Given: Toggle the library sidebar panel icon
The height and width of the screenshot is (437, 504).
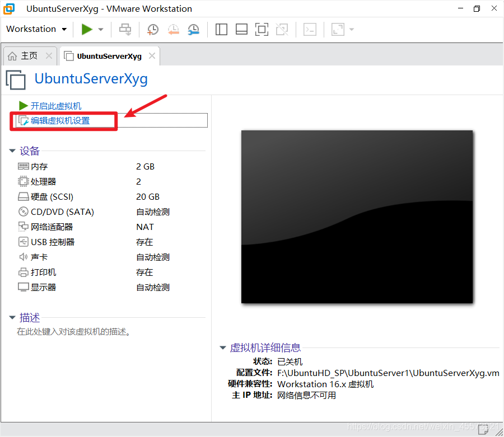Looking at the screenshot, I should point(221,29).
